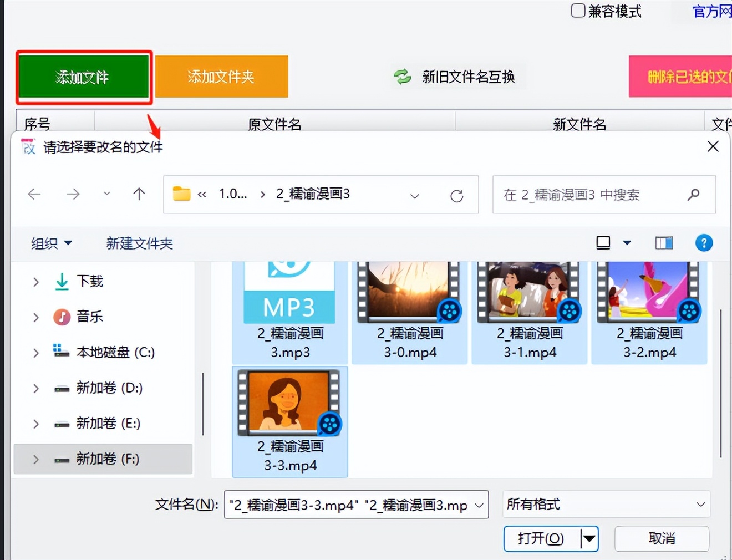732x560 pixels.
Task: Toggle the preview pane icon
Action: 663,242
